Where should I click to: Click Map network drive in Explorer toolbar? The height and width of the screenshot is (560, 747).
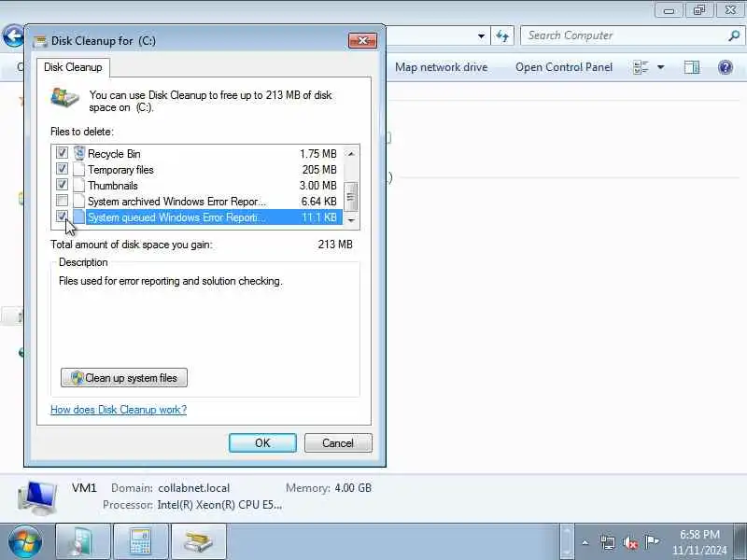coord(441,67)
